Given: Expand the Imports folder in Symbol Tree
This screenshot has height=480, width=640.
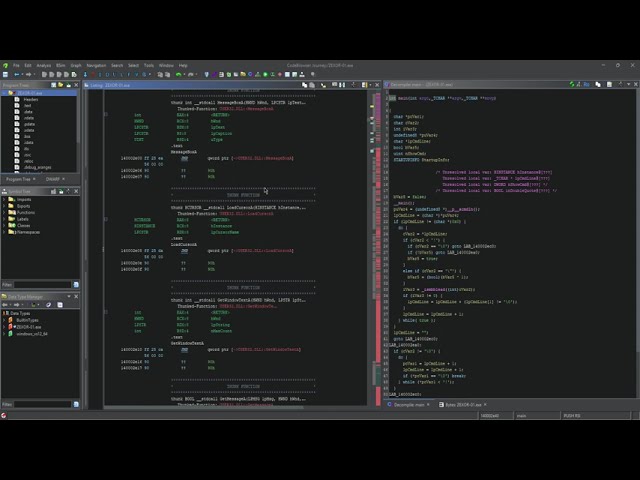Looking at the screenshot, I should pos(4,200).
